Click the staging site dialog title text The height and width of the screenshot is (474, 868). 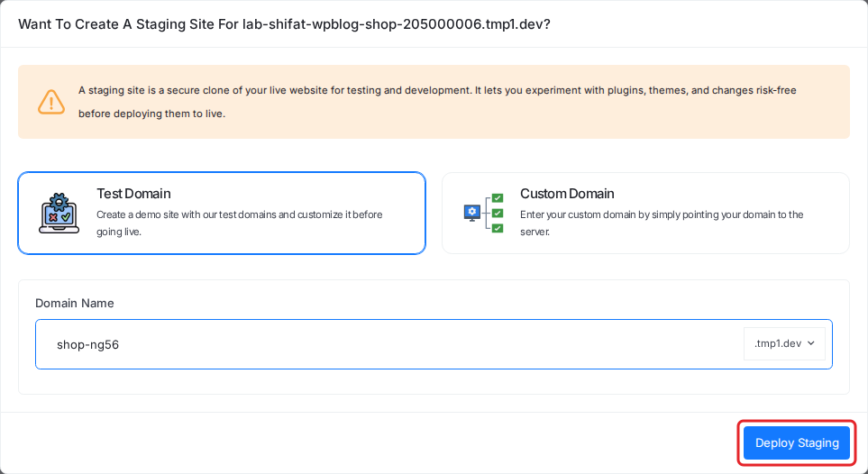pyautogui.click(x=284, y=24)
